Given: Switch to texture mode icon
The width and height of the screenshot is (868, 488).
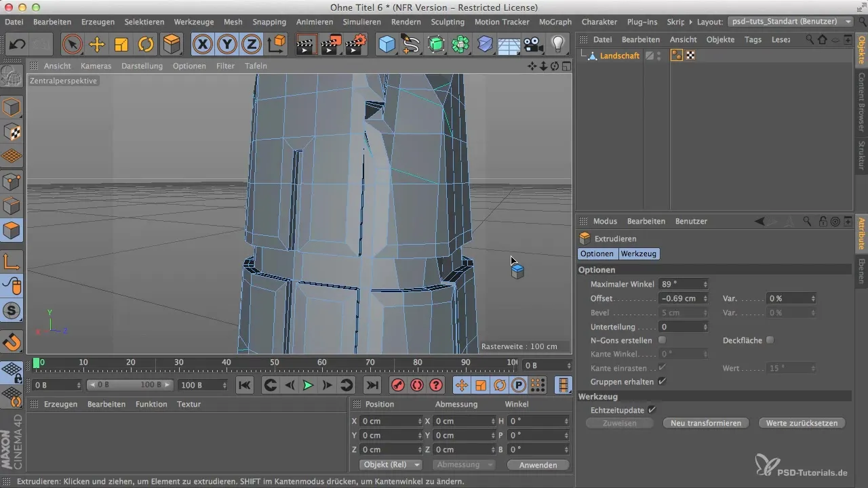Looking at the screenshot, I should [12, 132].
